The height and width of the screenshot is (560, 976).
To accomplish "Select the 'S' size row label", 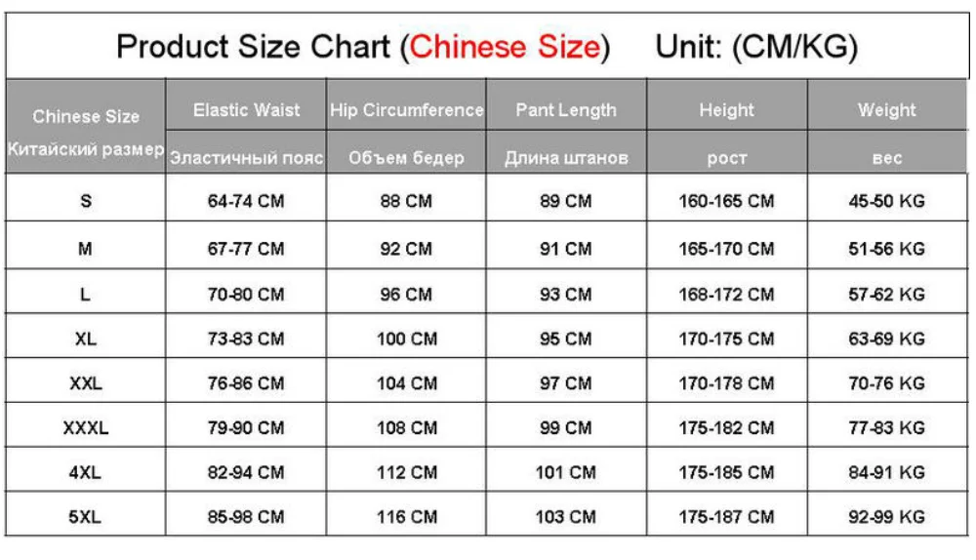I will [x=86, y=202].
